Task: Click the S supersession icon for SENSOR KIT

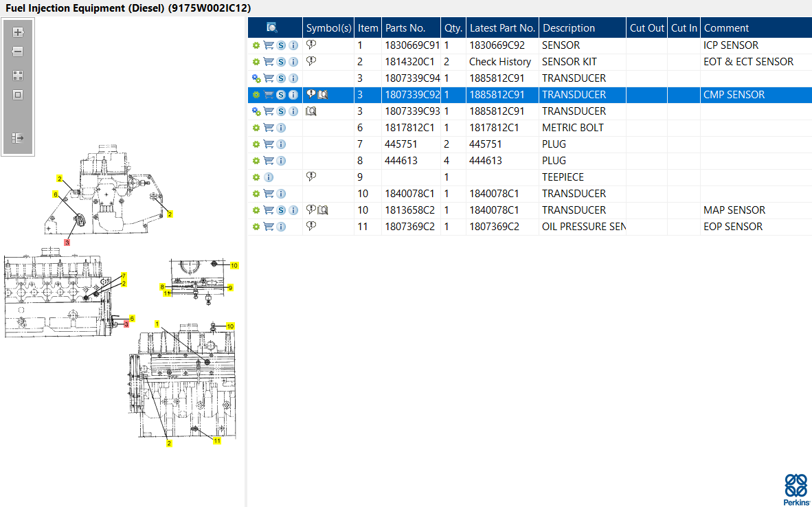Action: click(281, 62)
